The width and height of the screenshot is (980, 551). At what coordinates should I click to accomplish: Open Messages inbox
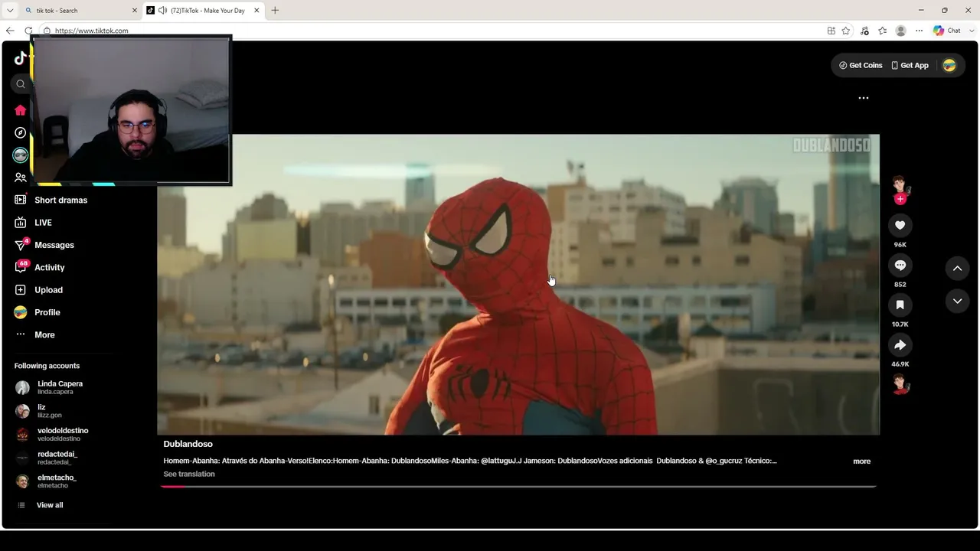44,245
